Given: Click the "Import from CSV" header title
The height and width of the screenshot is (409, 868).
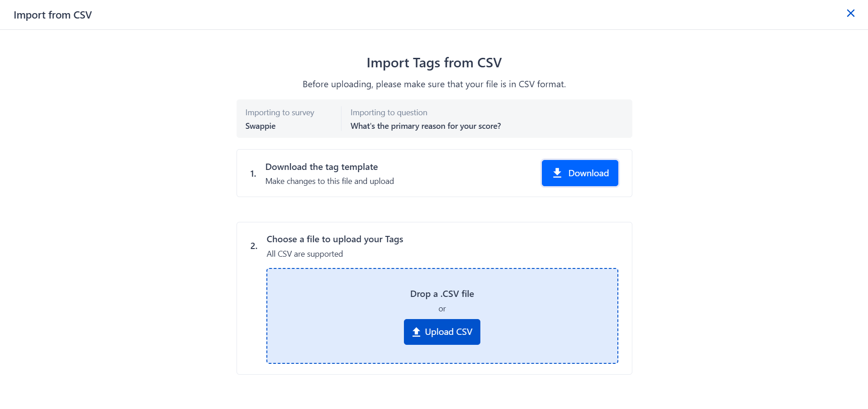Looking at the screenshot, I should point(52,15).
